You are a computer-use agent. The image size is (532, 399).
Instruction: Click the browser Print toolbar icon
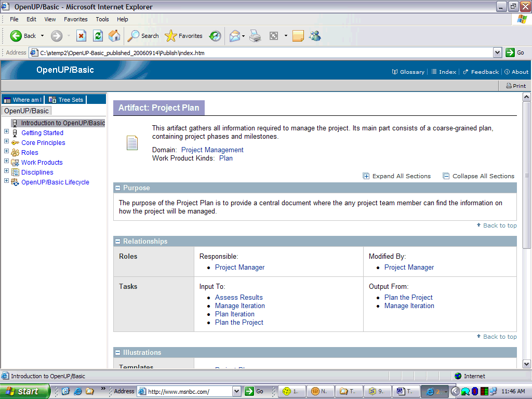[x=255, y=36]
